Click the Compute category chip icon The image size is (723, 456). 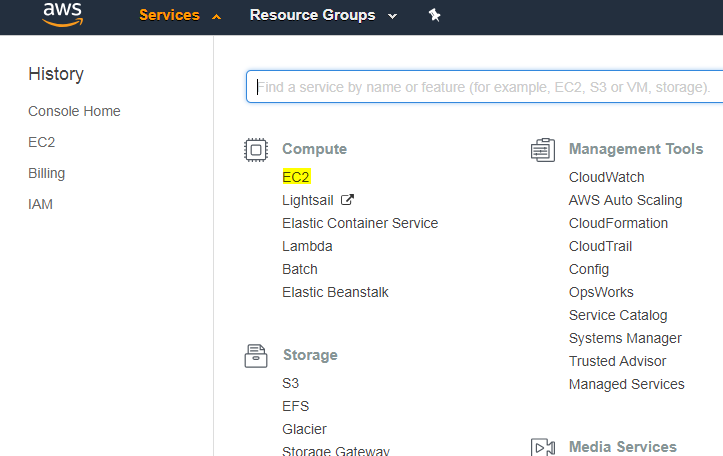coord(256,150)
